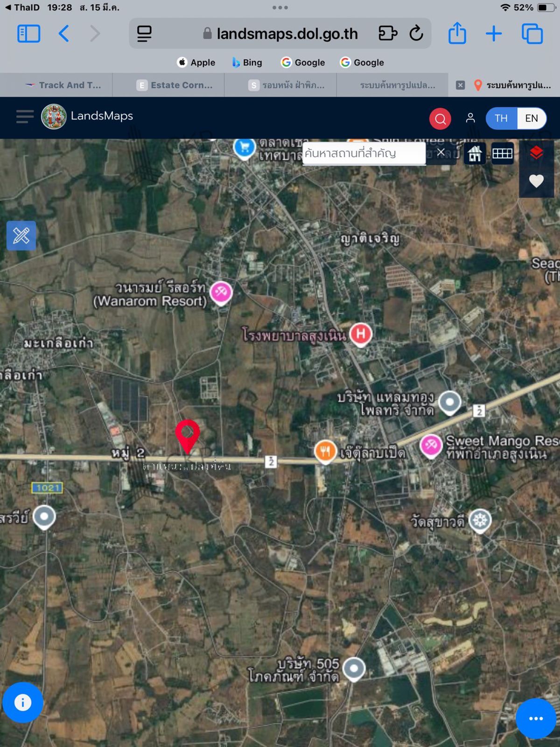Tap the orange restaurant marker
Image resolution: width=560 pixels, height=747 pixels.
pyautogui.click(x=326, y=452)
